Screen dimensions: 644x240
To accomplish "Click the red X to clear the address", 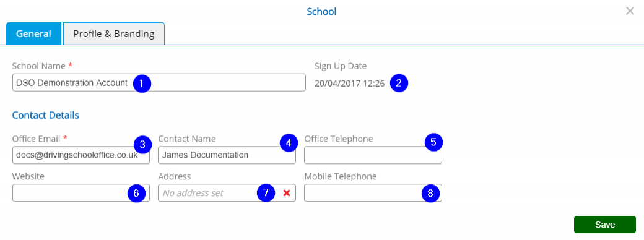I will click(287, 193).
